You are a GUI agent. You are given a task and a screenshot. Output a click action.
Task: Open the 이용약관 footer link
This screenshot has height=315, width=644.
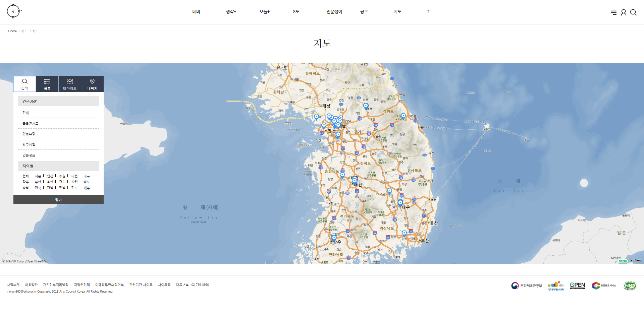[x=31, y=285]
